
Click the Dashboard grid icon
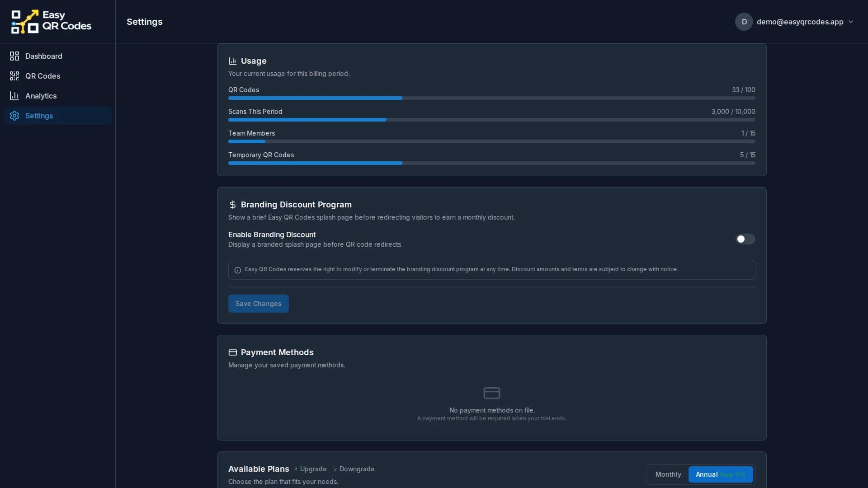click(14, 56)
